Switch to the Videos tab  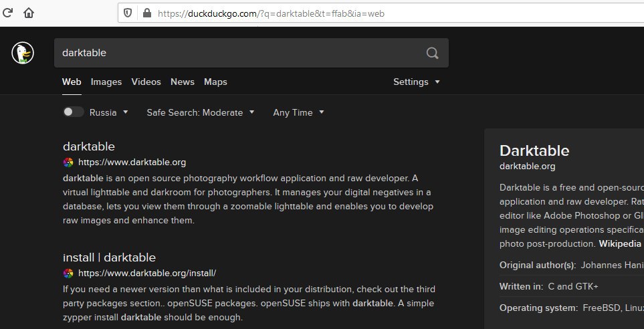(x=146, y=82)
